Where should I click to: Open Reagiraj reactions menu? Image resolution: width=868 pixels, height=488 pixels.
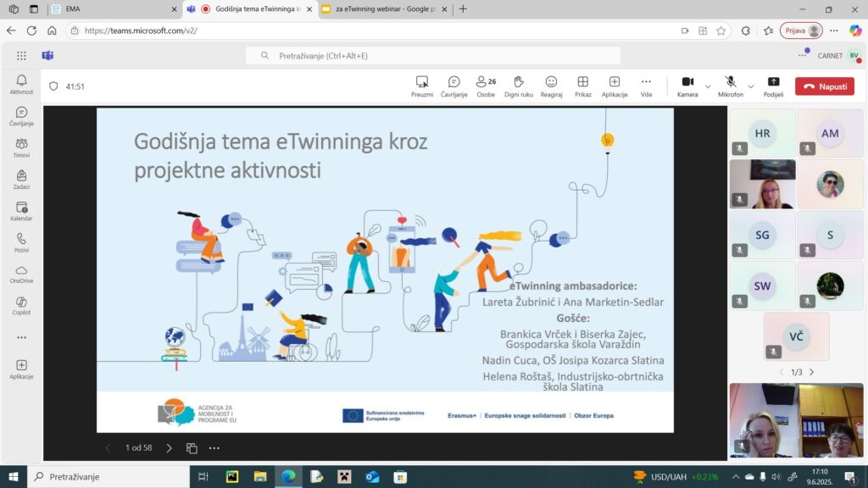click(x=551, y=86)
